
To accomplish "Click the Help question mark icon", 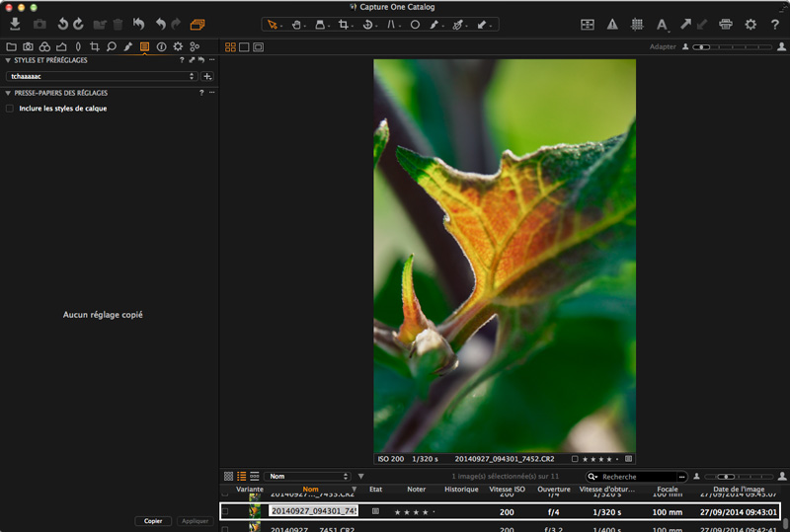I will click(775, 24).
